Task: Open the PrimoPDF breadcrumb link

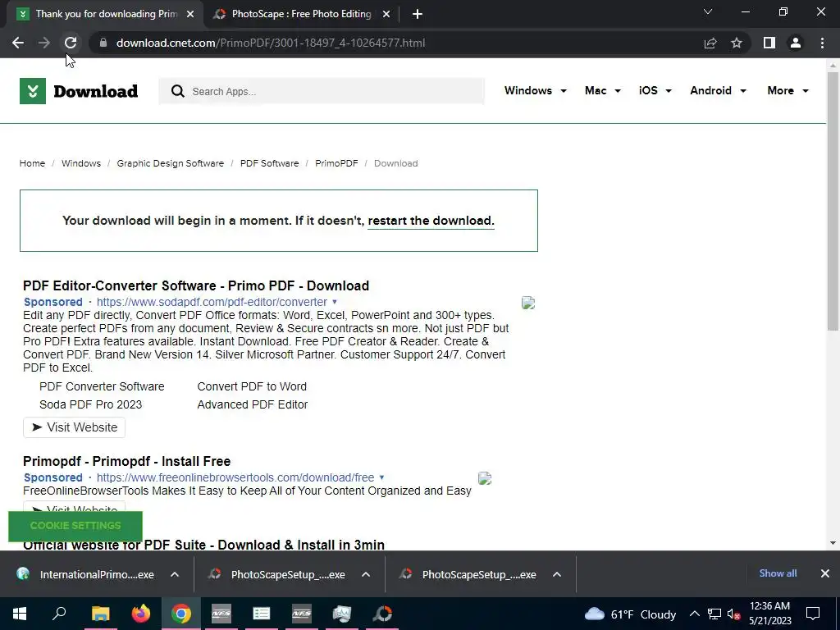Action: click(336, 163)
